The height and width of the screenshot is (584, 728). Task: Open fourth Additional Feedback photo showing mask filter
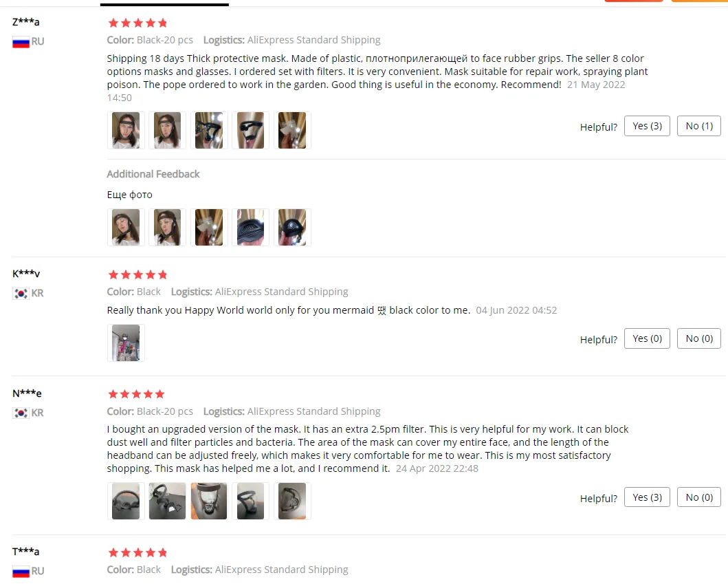(x=250, y=227)
